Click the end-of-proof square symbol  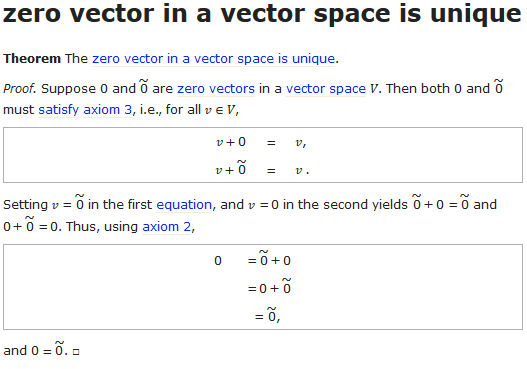76,352
